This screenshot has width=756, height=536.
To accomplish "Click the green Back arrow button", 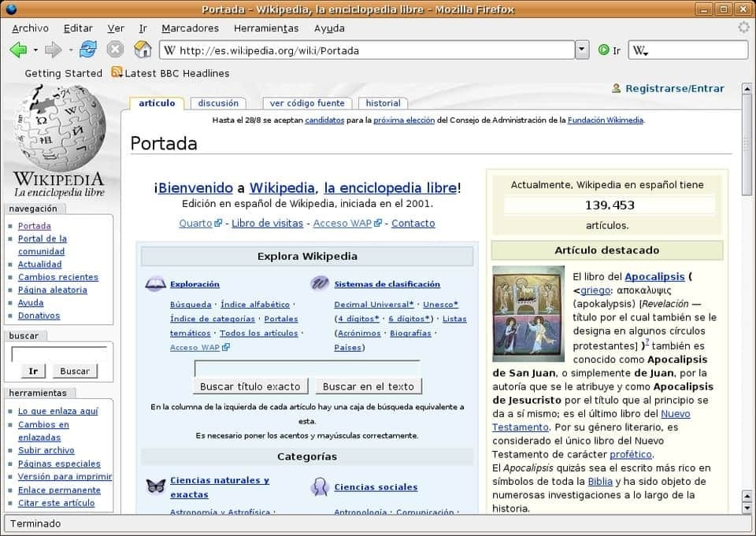I will 18,50.
